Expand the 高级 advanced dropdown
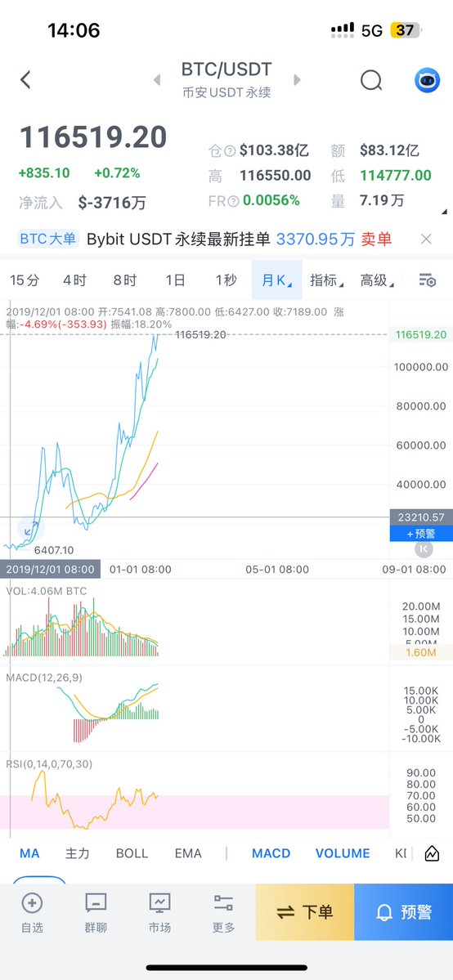The image size is (453, 980). tap(377, 280)
